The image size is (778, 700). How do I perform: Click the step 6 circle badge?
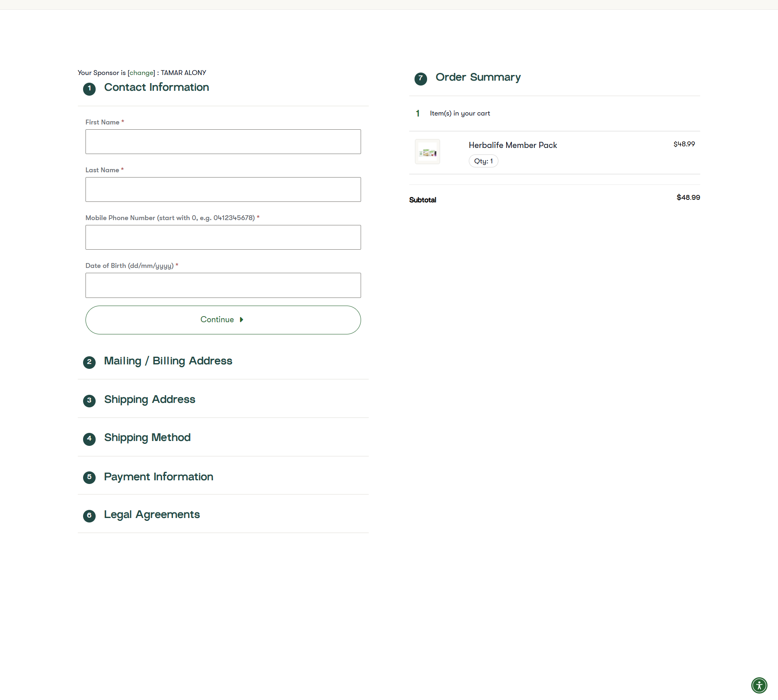(89, 516)
